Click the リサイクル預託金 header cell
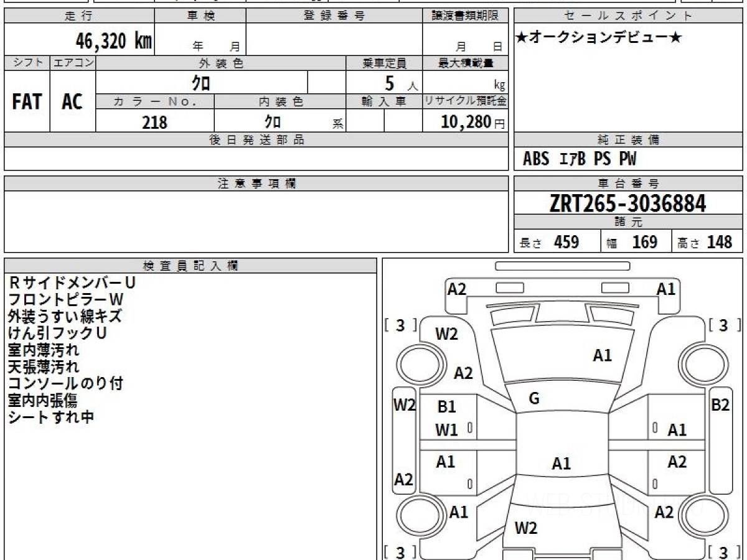The height and width of the screenshot is (560, 747). [465, 102]
